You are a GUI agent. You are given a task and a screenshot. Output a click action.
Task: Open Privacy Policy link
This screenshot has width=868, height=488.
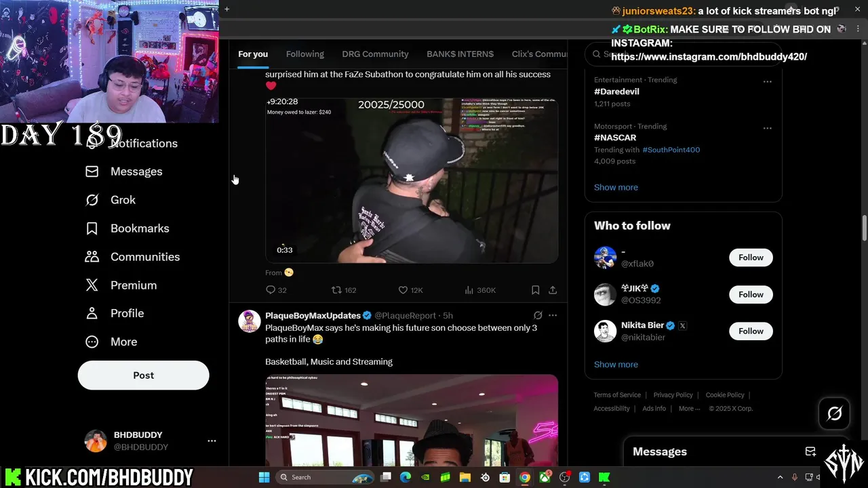pos(673,395)
